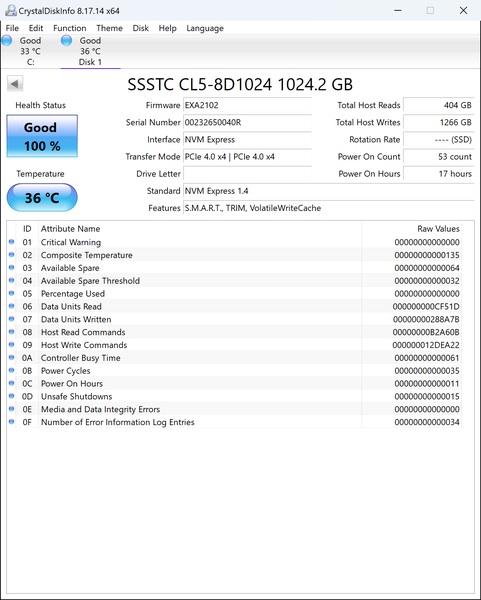Click the Features field
481x600 pixels.
(x=329, y=208)
